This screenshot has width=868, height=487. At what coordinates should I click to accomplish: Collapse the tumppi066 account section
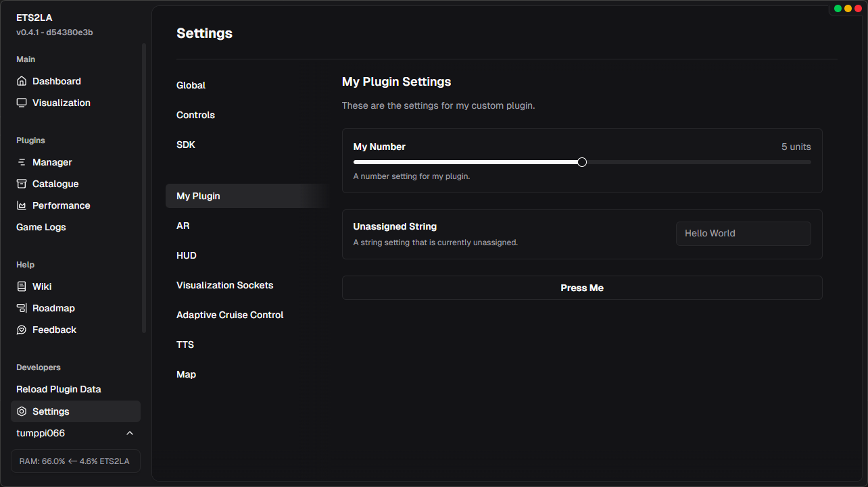pos(129,433)
